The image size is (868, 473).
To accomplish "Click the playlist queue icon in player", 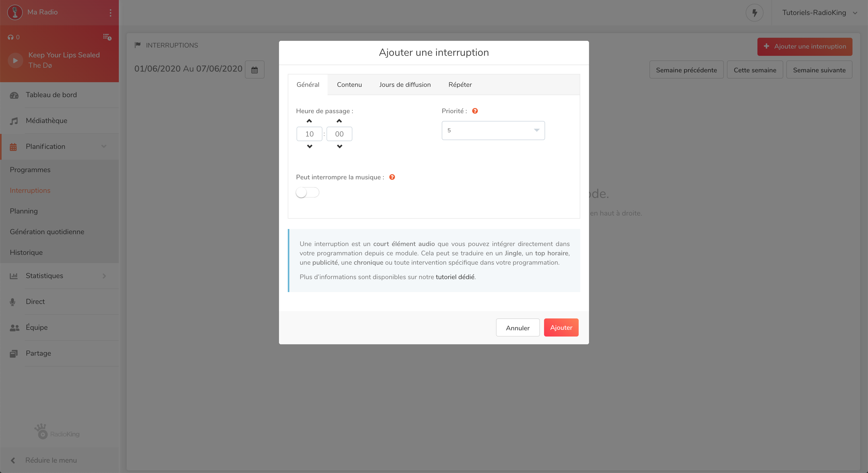I will click(107, 37).
